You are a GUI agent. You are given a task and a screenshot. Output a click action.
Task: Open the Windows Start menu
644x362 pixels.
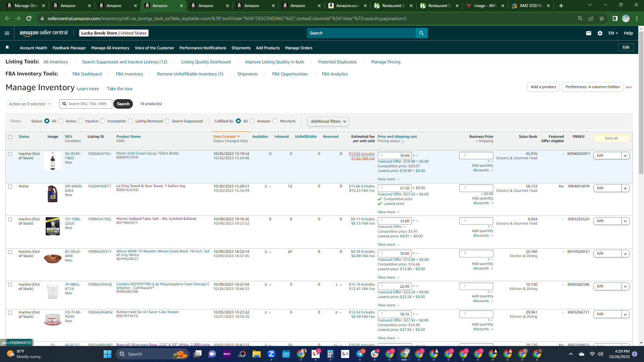(107, 354)
